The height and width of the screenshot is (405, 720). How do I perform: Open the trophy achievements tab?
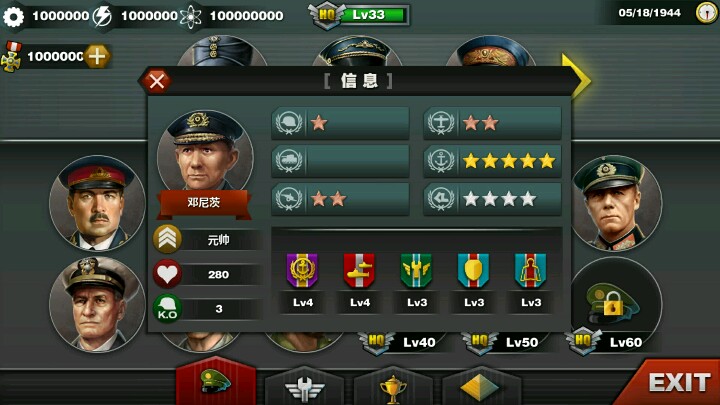393,388
